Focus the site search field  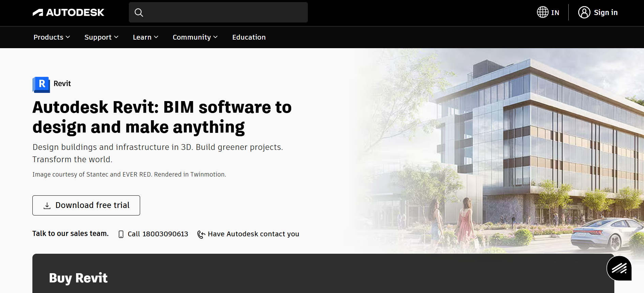tap(218, 12)
